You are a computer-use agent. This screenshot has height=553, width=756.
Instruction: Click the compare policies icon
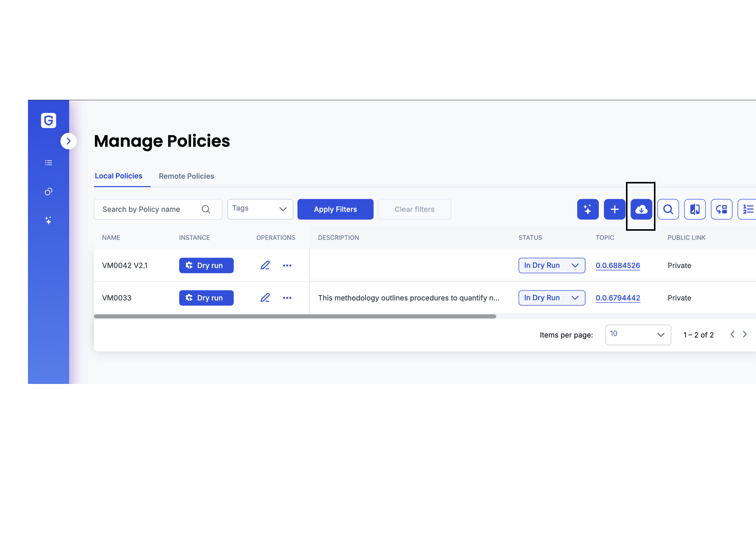695,209
